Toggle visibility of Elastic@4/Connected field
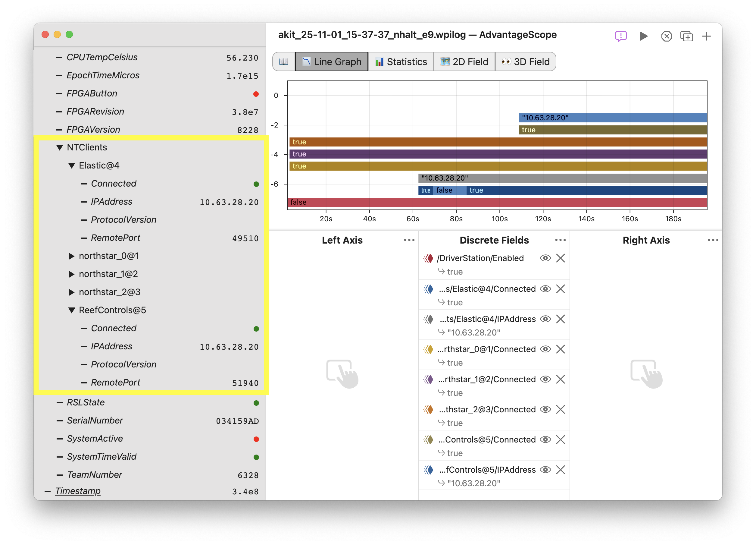Image resolution: width=756 pixels, height=545 pixels. tap(545, 289)
